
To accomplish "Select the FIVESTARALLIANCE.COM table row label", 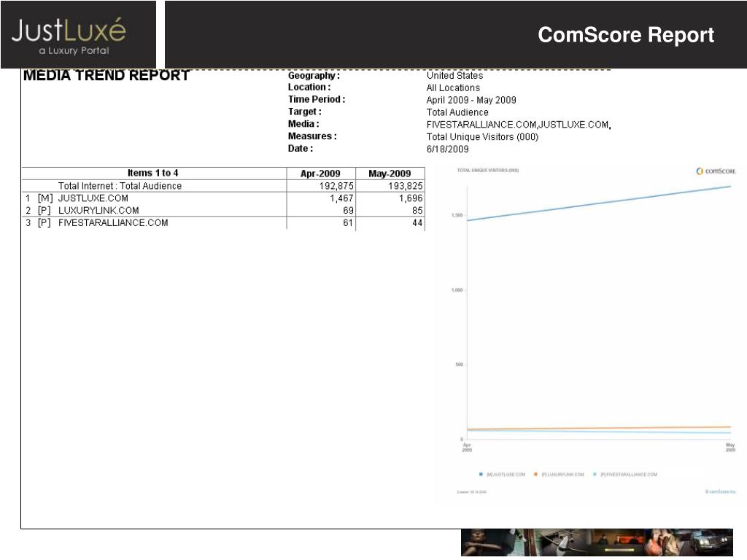I will tap(113, 223).
